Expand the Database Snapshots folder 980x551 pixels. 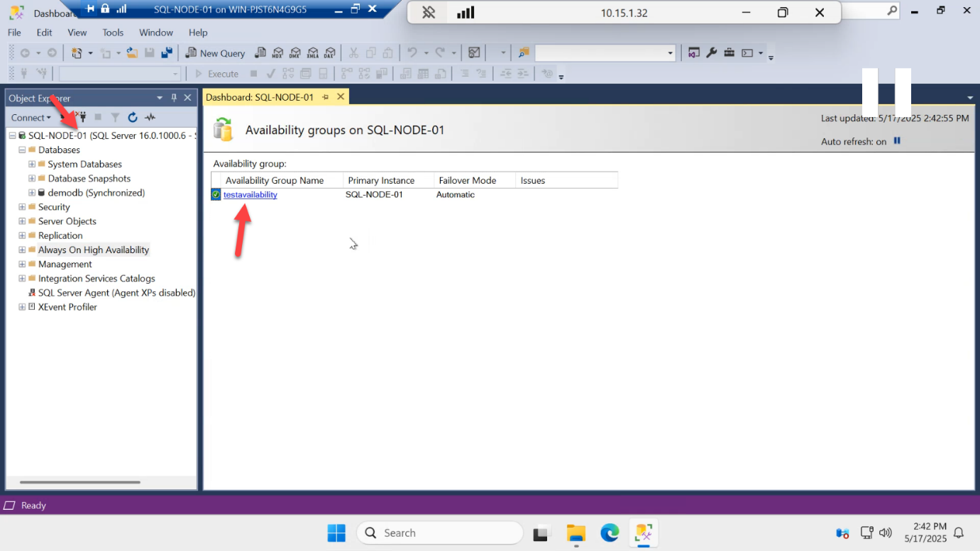pyautogui.click(x=32, y=178)
